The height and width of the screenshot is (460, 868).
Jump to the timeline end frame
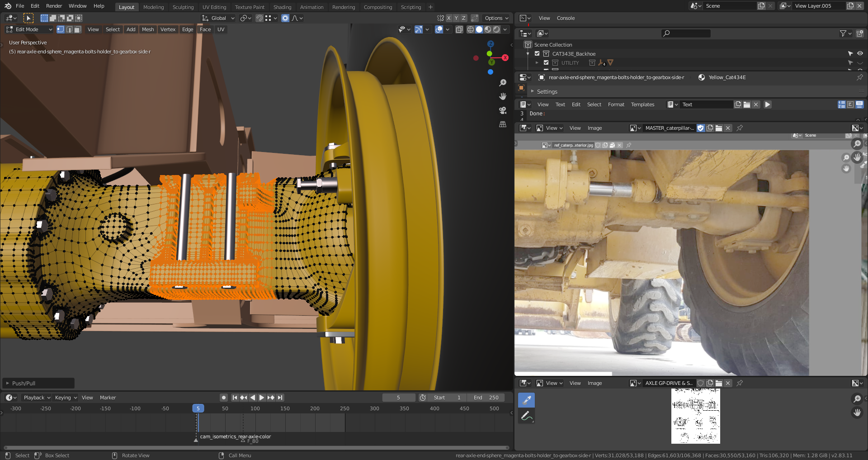280,398
